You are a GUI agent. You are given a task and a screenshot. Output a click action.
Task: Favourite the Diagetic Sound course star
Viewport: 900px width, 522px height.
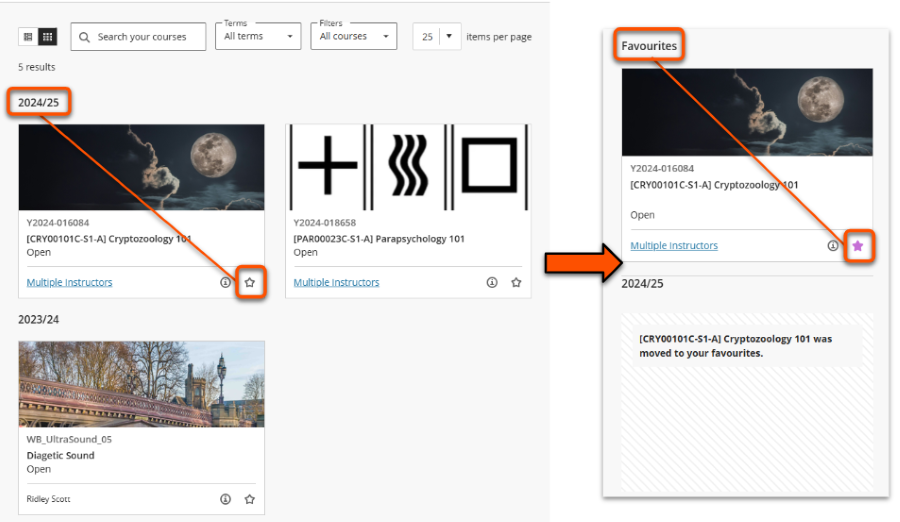pyautogui.click(x=250, y=499)
